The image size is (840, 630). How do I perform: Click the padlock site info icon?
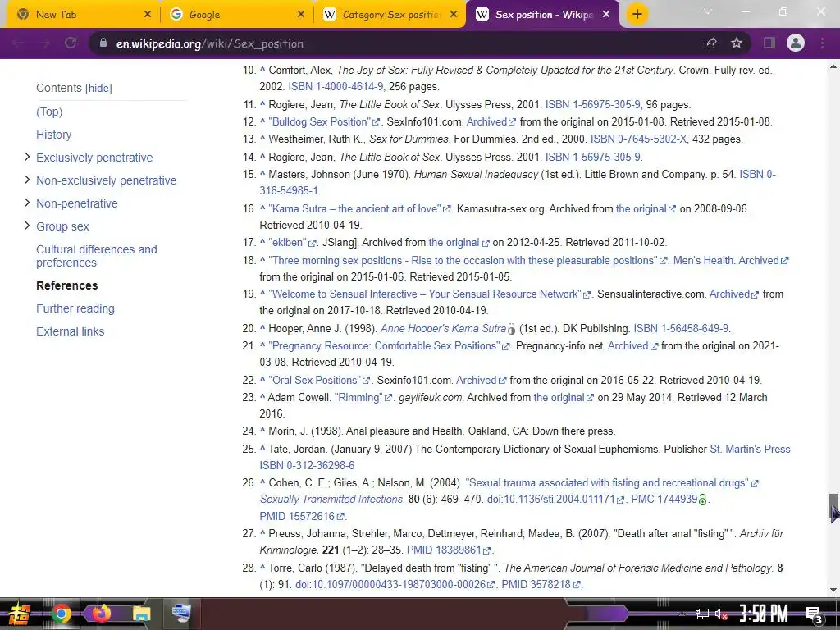[103, 43]
